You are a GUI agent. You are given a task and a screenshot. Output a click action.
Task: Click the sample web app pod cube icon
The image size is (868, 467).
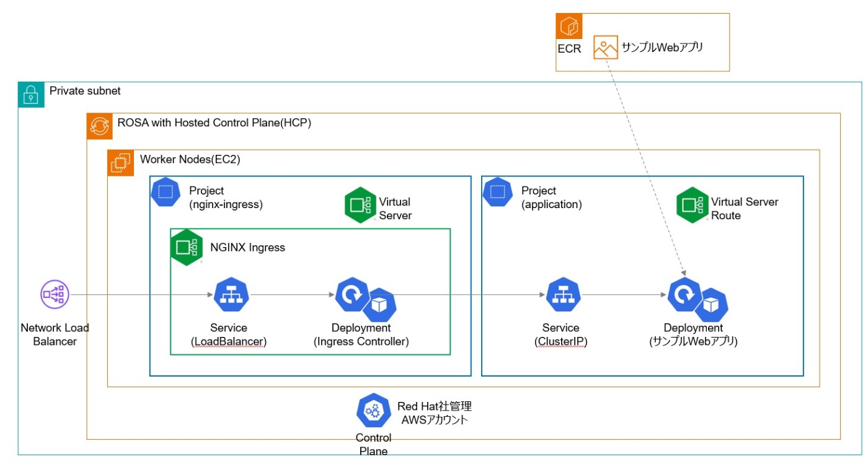pos(711,305)
